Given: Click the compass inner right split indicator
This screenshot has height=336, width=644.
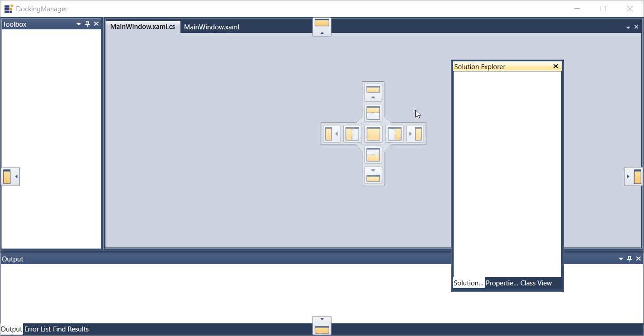Looking at the screenshot, I should [x=395, y=134].
